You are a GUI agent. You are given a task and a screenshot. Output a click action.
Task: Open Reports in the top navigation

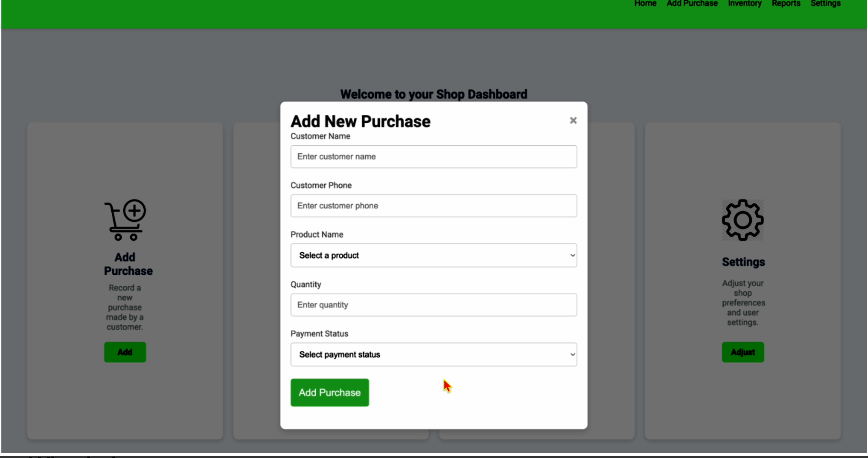click(786, 3)
